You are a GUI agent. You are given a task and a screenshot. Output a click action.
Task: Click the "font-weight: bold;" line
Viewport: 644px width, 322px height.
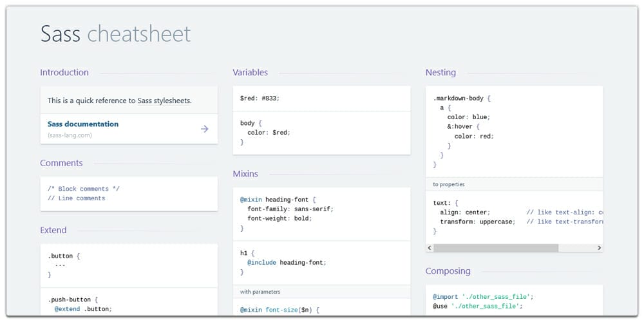point(279,218)
